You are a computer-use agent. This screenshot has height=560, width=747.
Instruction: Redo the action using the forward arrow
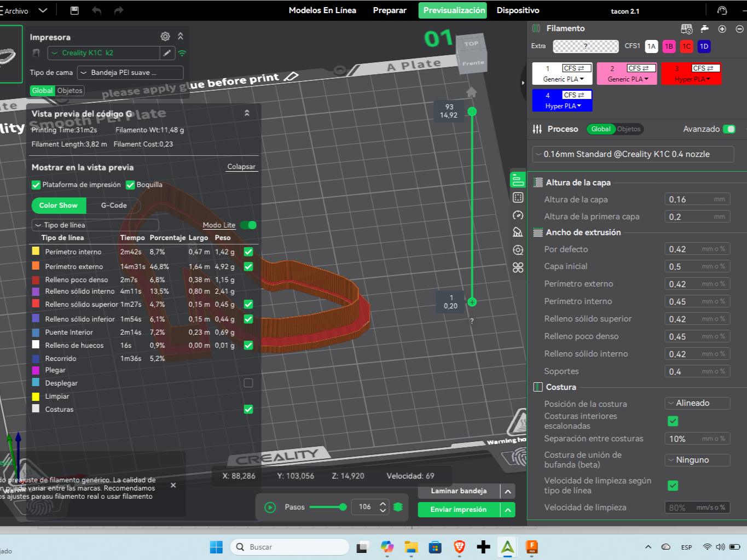coord(119,10)
